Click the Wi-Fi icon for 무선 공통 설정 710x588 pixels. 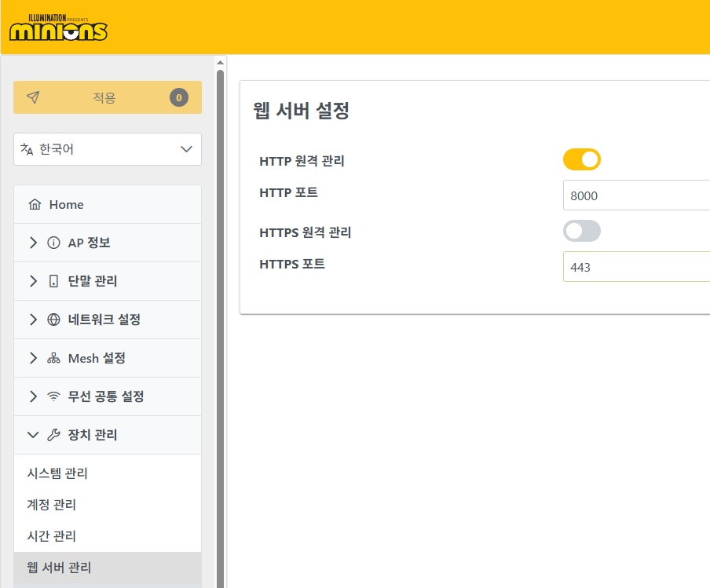pyautogui.click(x=53, y=397)
